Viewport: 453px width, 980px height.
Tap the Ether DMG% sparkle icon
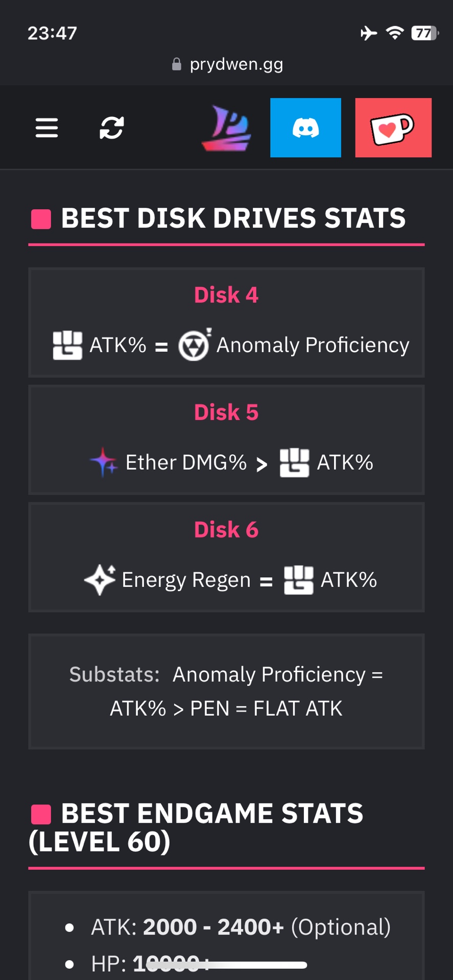(104, 462)
